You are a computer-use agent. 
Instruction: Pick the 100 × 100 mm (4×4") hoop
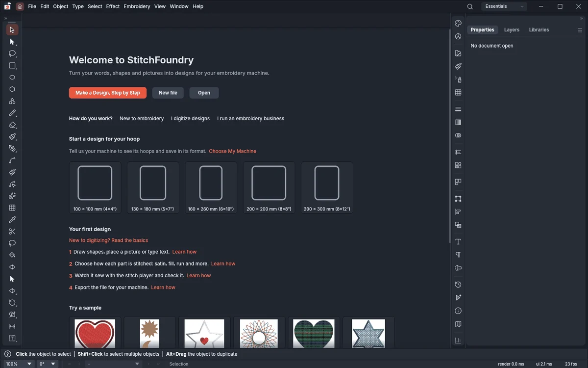tap(95, 188)
